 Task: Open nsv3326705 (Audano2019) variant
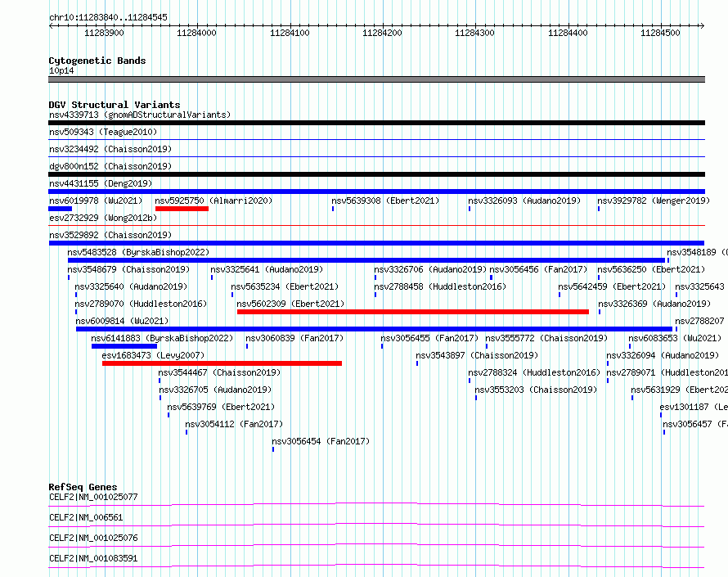point(215,390)
